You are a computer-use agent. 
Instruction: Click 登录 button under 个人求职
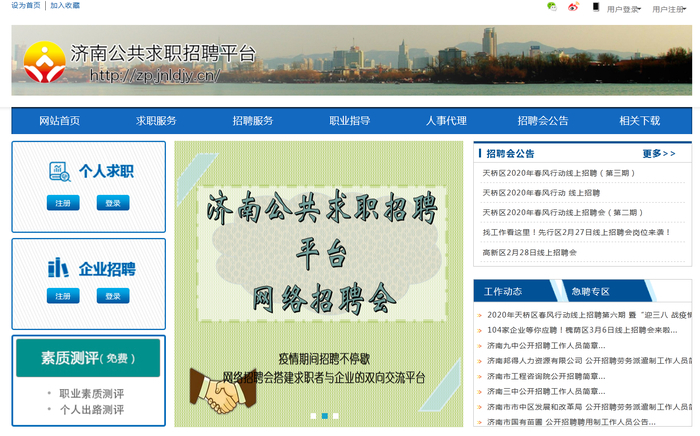113,203
